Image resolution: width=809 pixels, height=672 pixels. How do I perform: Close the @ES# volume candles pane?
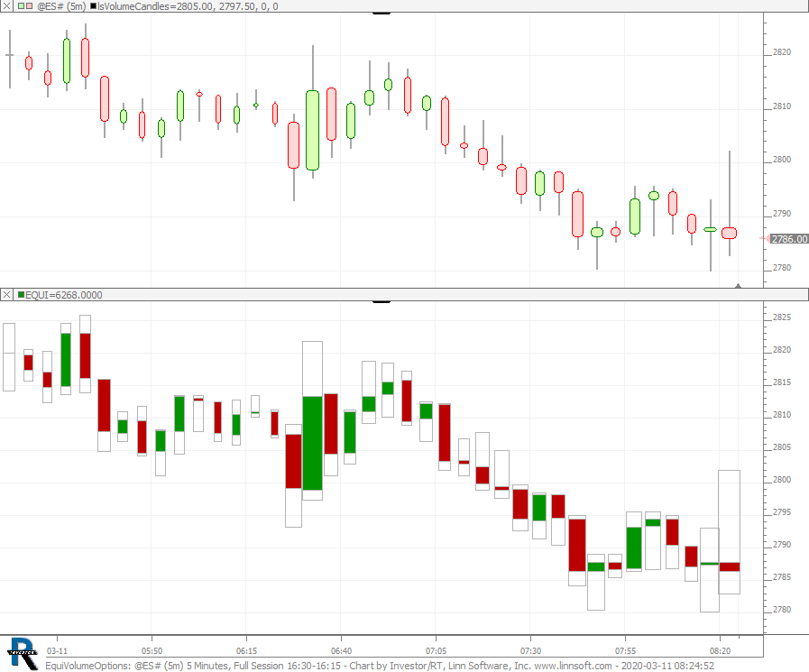6,6
